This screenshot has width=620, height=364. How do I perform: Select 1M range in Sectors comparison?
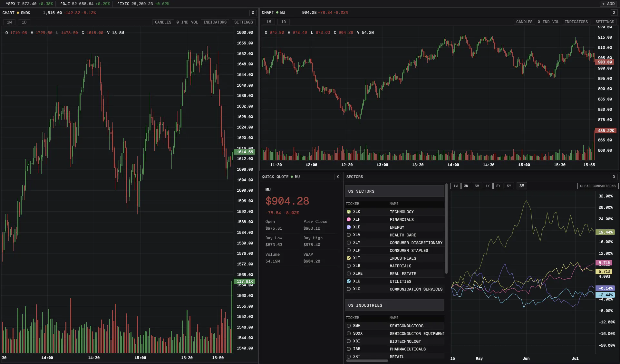(455, 186)
